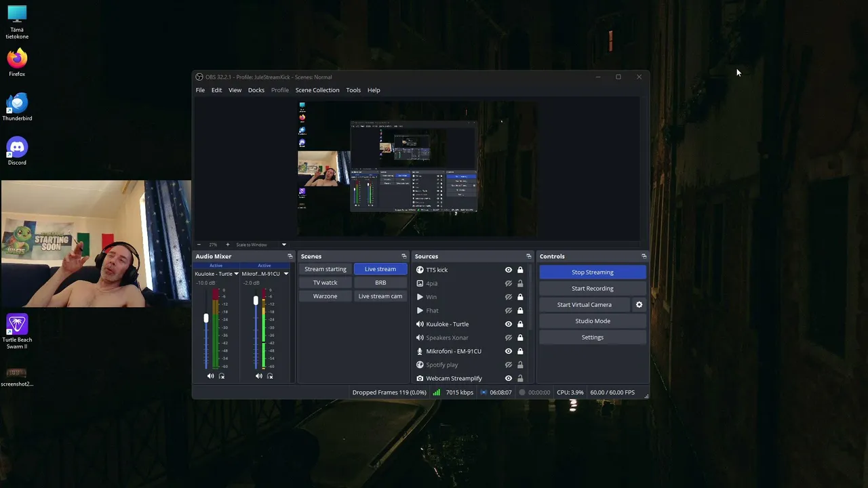Image resolution: width=868 pixels, height=488 pixels.
Task: Open Virtual Camera settings gear
Action: pos(639,305)
